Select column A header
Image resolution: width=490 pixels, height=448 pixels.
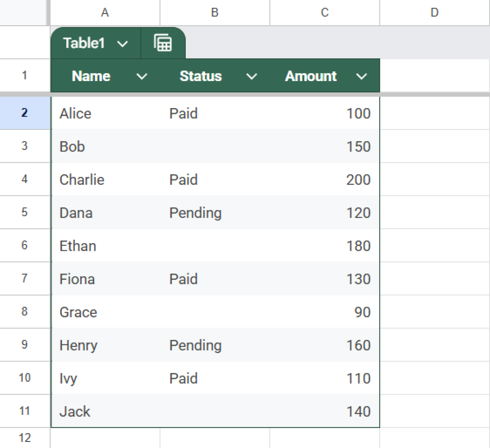pyautogui.click(x=105, y=13)
